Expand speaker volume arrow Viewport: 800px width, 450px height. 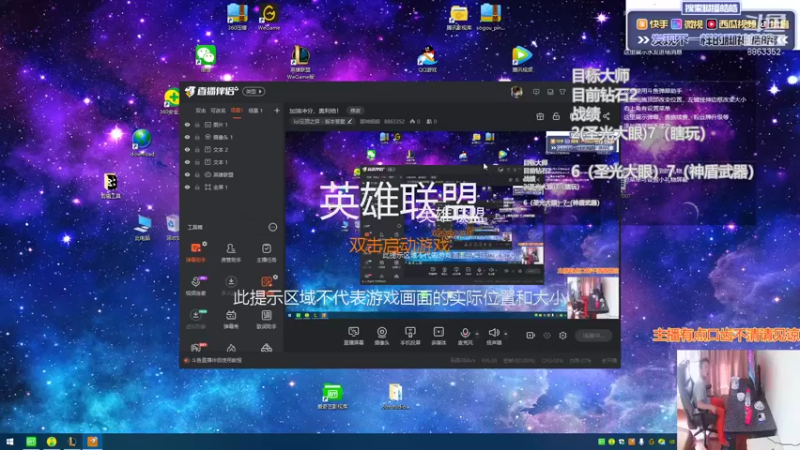[x=506, y=334]
